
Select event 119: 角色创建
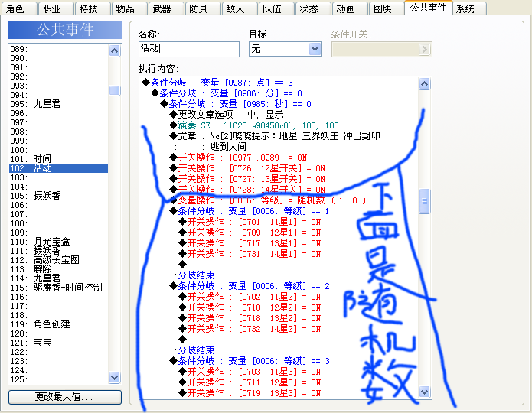[58, 324]
